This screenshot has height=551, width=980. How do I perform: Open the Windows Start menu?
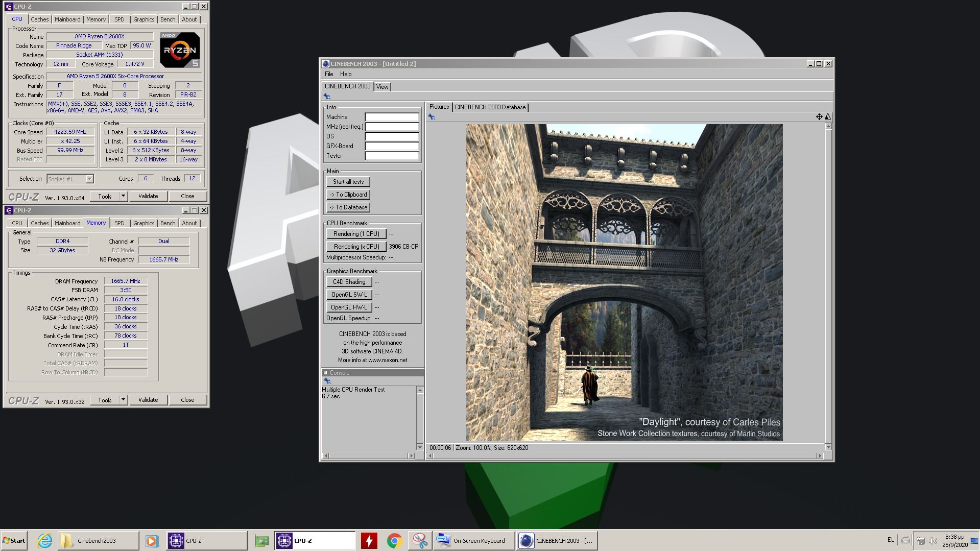click(14, 540)
